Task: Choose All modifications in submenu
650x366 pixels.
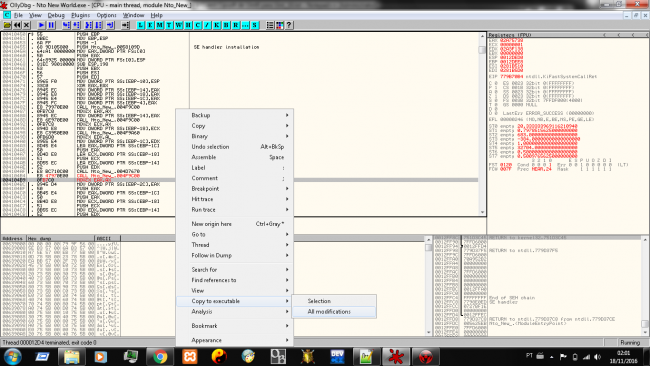Action: 334,312
